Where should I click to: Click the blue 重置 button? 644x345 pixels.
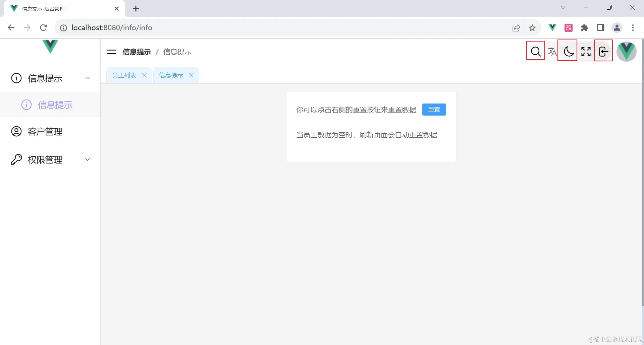point(434,110)
